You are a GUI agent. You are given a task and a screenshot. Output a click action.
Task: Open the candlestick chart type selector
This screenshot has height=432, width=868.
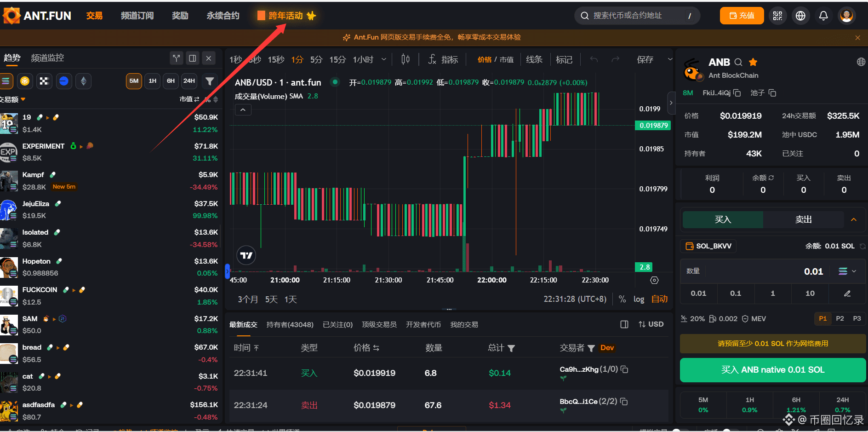[x=405, y=59]
